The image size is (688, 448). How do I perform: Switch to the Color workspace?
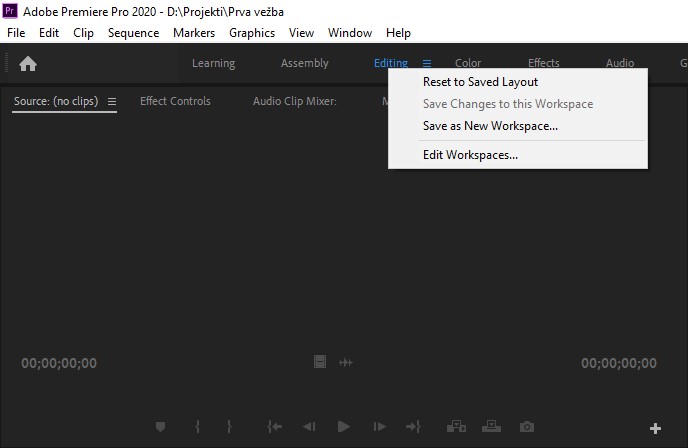click(x=468, y=64)
